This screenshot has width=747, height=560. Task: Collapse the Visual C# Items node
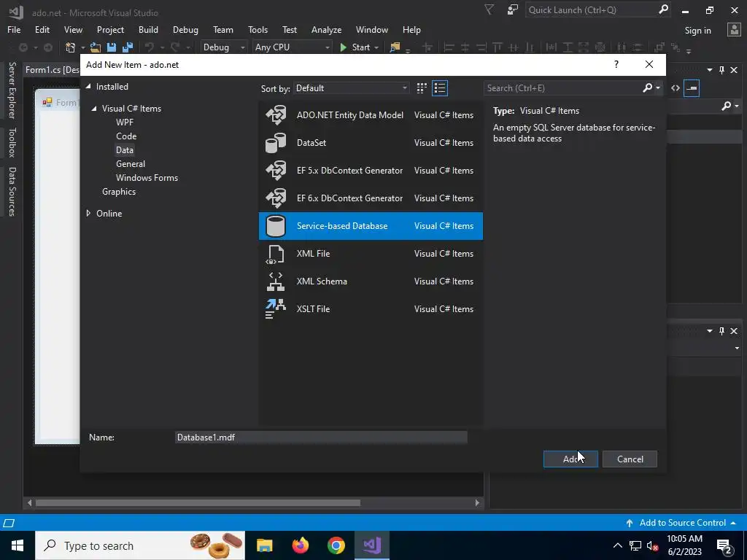94,109
